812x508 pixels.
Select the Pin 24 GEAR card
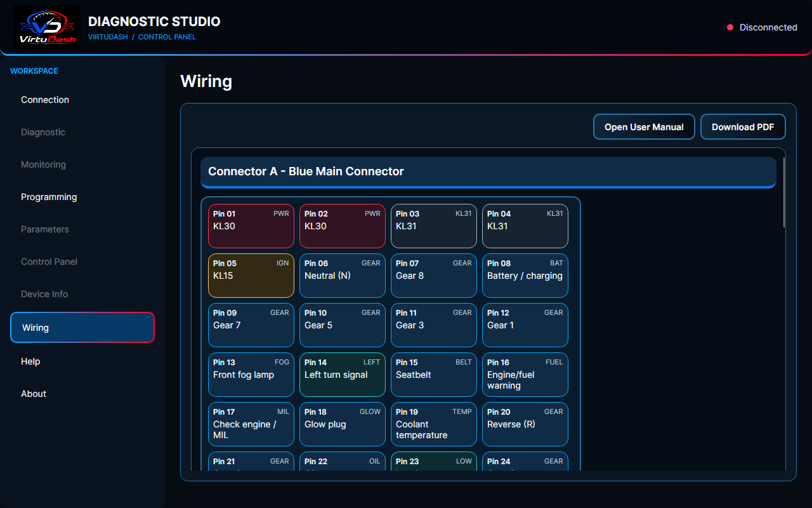(525, 462)
